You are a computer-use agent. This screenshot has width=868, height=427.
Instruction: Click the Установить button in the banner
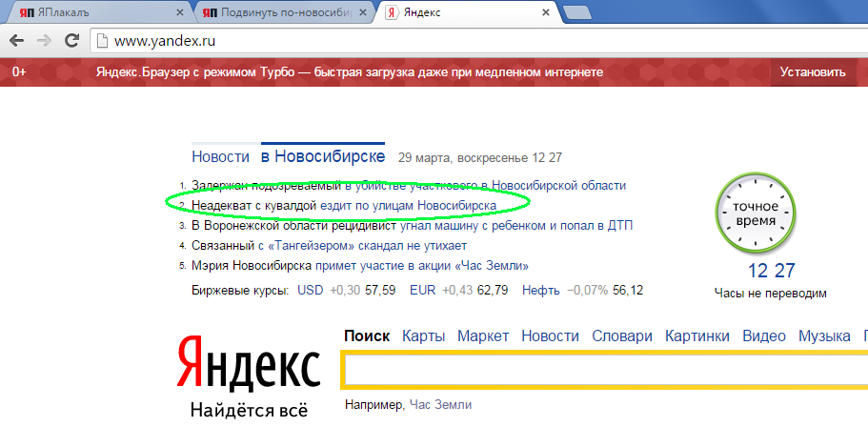coord(813,72)
